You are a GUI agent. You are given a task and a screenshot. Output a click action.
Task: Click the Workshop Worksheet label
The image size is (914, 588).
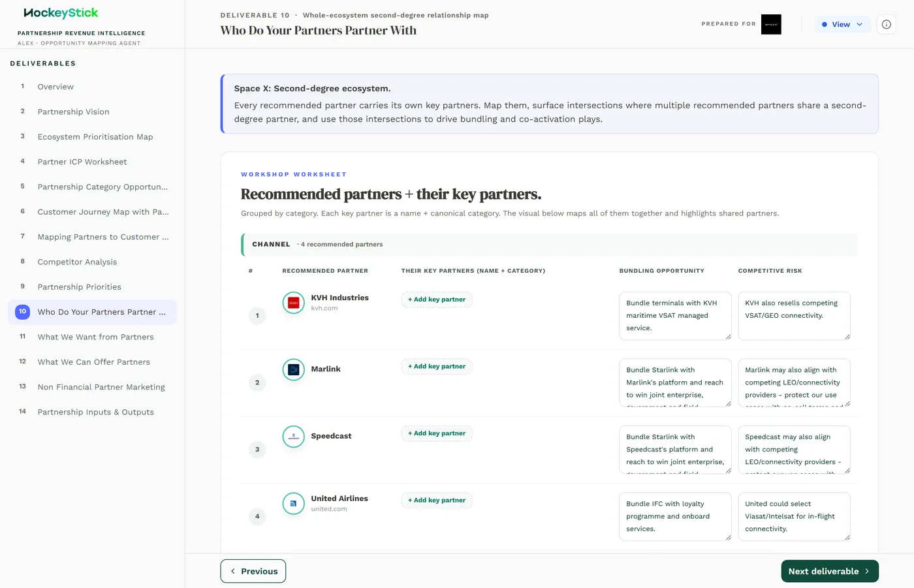pos(294,174)
